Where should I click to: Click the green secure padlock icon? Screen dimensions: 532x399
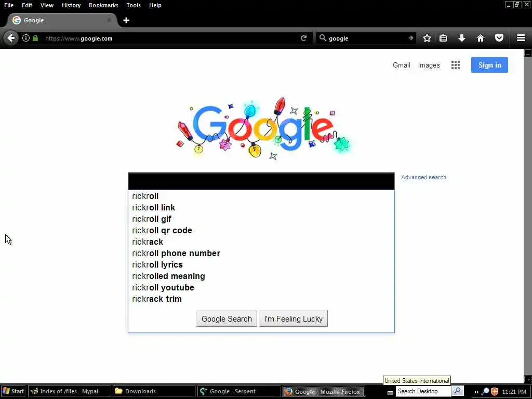coord(35,38)
